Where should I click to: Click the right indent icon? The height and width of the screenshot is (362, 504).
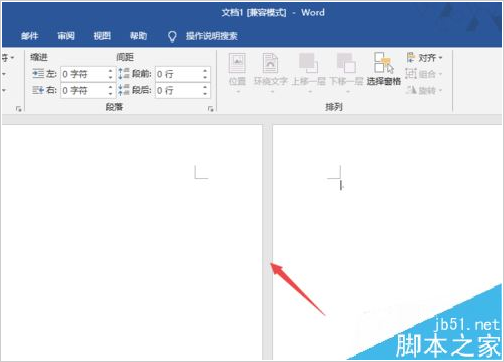click(x=38, y=90)
